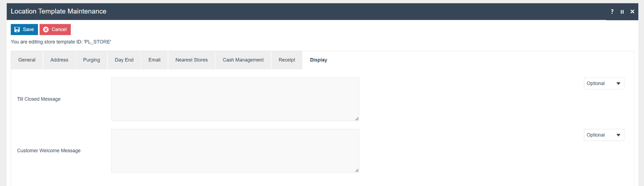Click the Customer Welcome Message resize handle
644x186 pixels.
(x=357, y=170)
